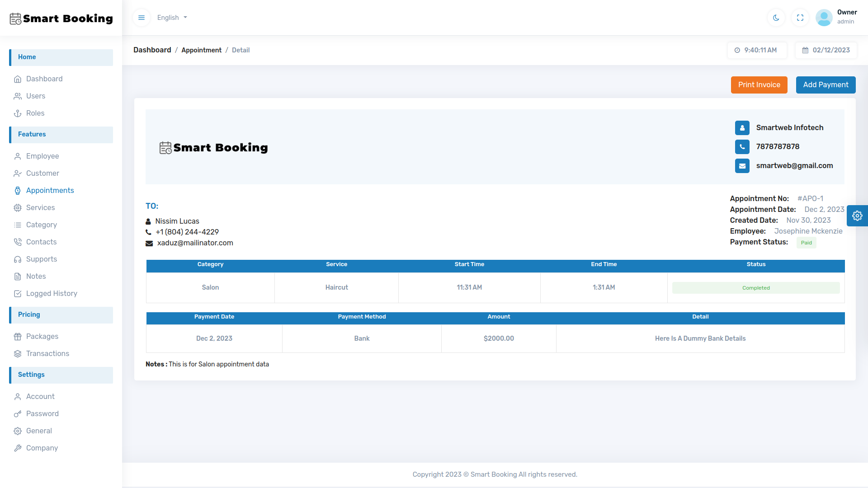Open the Users sidebar item
Viewport: 868px width, 488px height.
coord(36,96)
